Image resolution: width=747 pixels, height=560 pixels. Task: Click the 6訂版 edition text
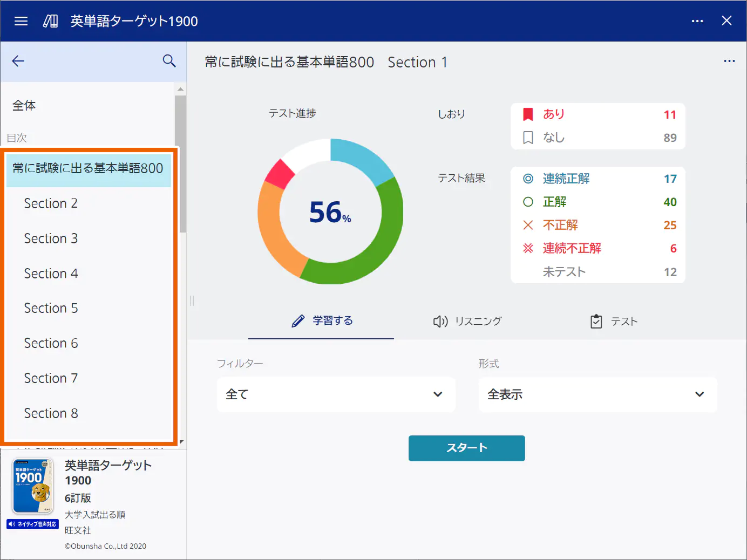(78, 498)
